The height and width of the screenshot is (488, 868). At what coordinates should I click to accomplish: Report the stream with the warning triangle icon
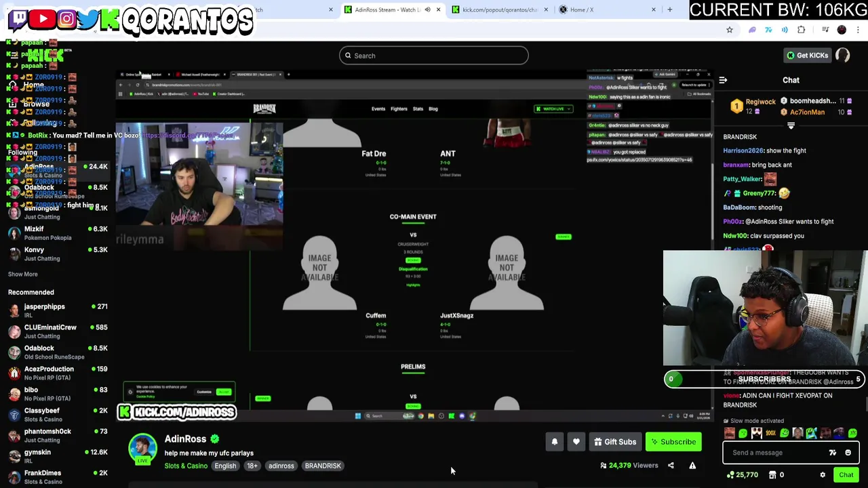pyautogui.click(x=692, y=466)
